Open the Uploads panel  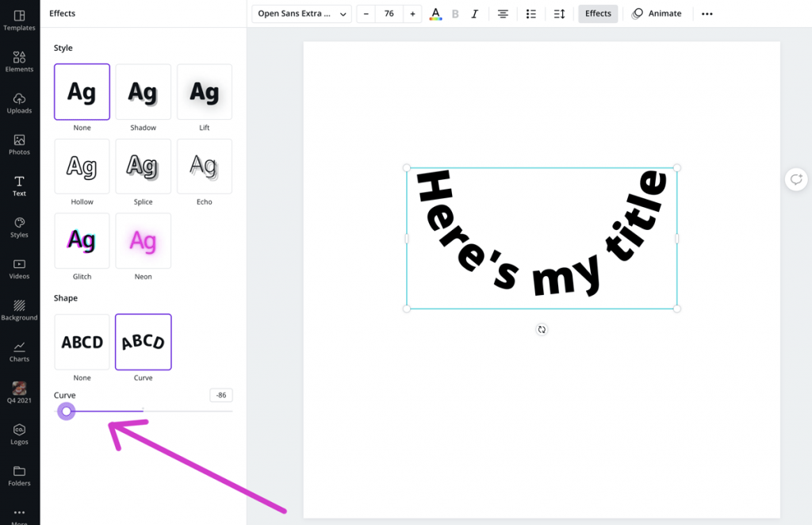(19, 104)
